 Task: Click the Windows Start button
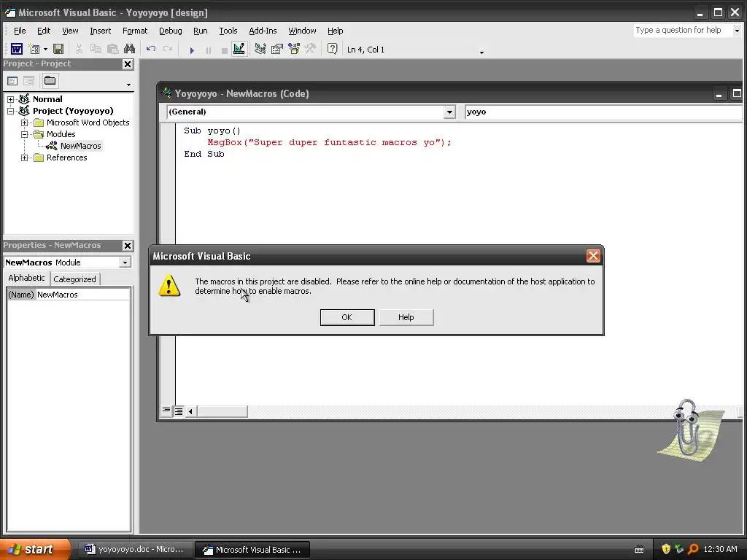pyautogui.click(x=36, y=550)
